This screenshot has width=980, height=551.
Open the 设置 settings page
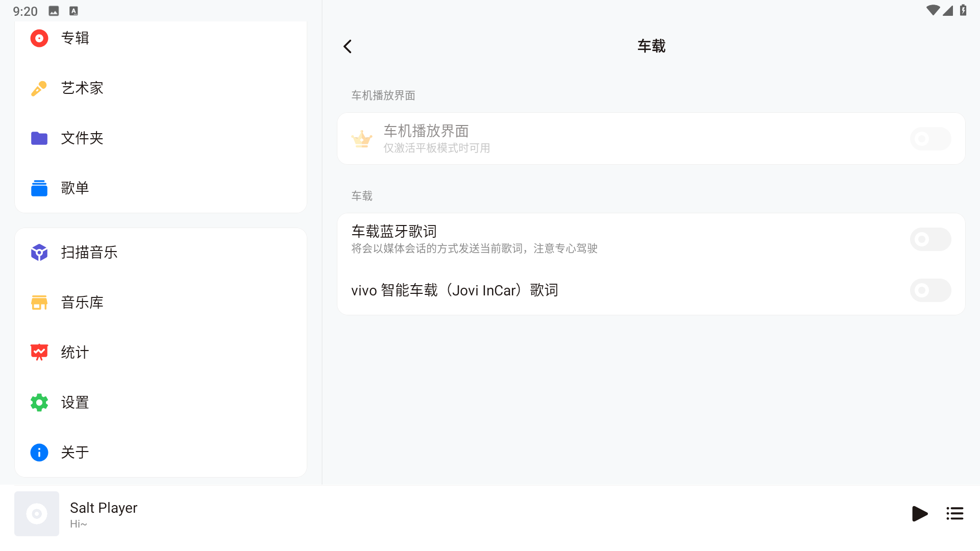pos(74,402)
